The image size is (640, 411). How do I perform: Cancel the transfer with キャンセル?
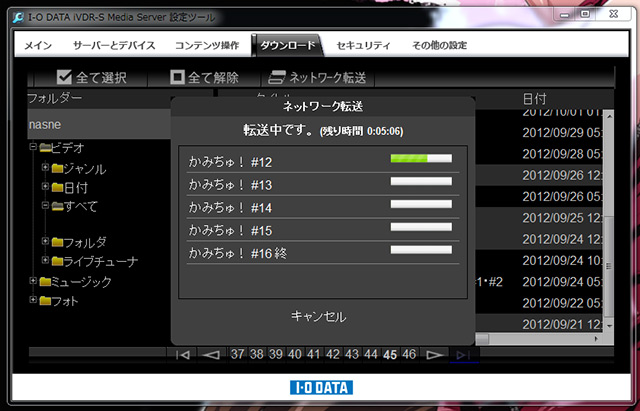318,316
